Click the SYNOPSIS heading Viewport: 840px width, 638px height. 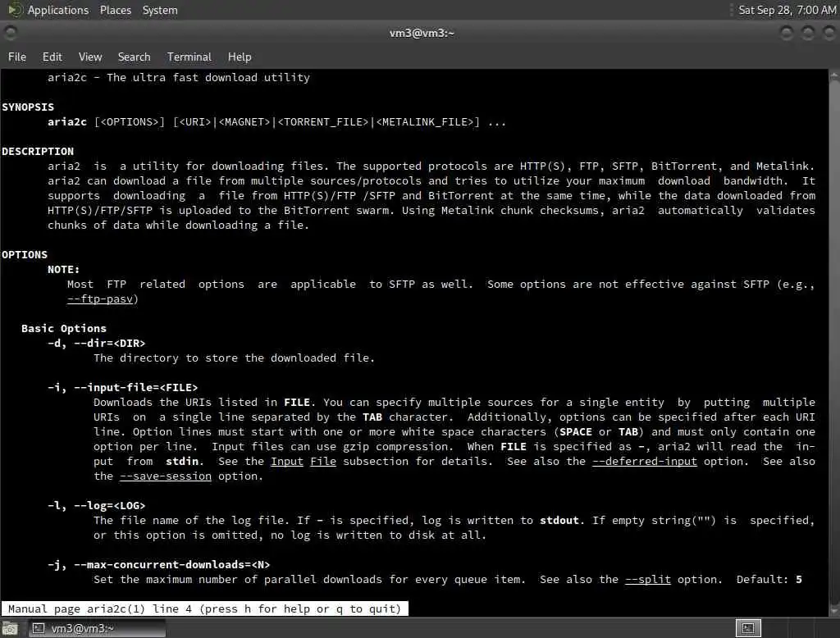[x=28, y=107]
